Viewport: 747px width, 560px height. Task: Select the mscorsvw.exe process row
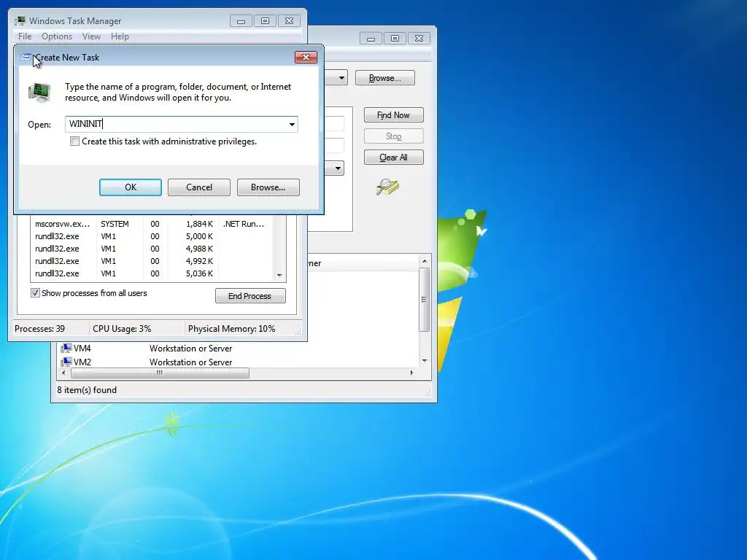coord(152,224)
